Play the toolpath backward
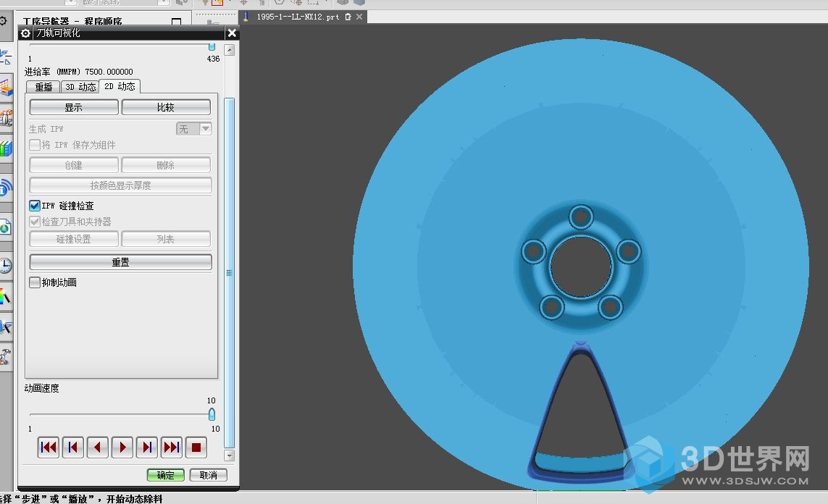The image size is (828, 504). [x=98, y=448]
